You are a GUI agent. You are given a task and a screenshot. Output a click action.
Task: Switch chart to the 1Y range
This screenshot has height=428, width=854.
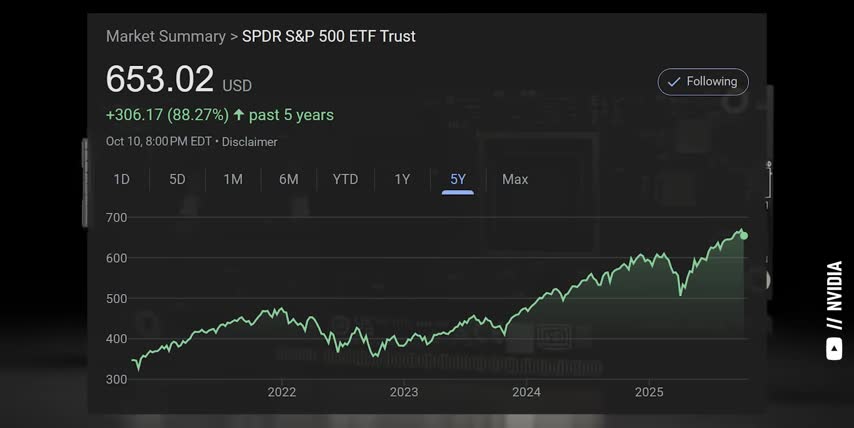(402, 179)
